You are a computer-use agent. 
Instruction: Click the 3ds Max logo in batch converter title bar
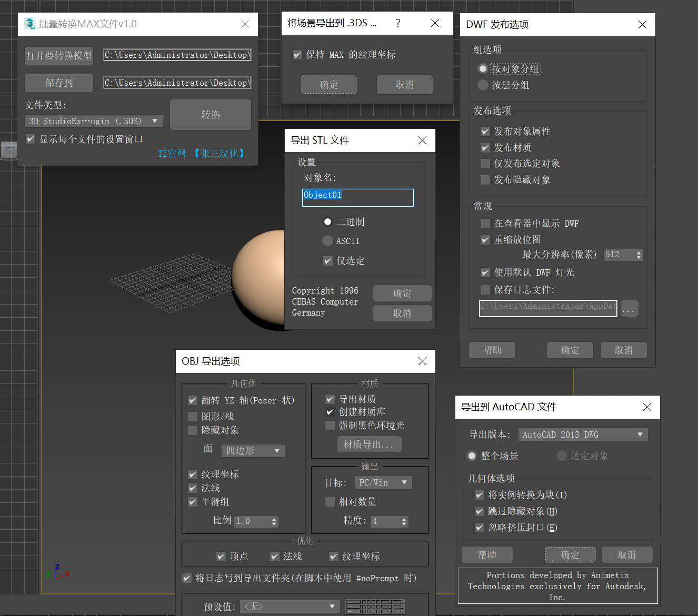pyautogui.click(x=29, y=24)
